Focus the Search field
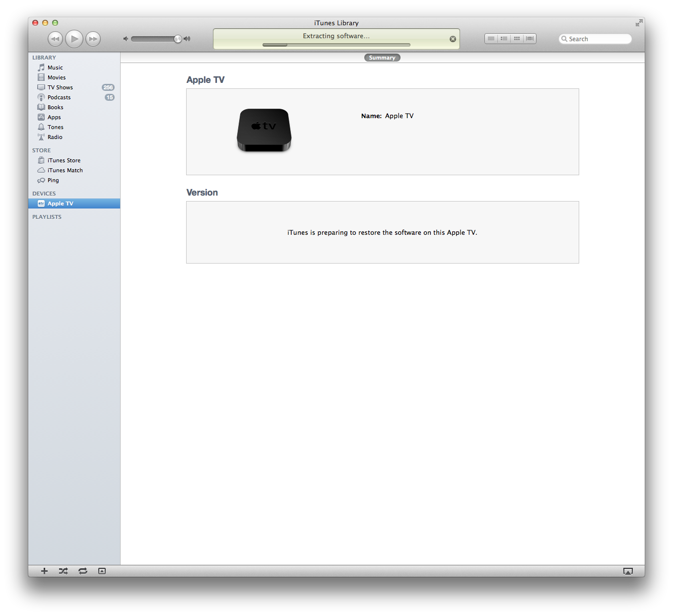The width and height of the screenshot is (673, 616). 596,39
